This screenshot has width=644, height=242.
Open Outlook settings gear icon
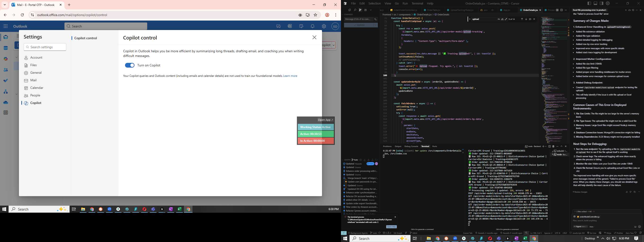tap(324, 26)
